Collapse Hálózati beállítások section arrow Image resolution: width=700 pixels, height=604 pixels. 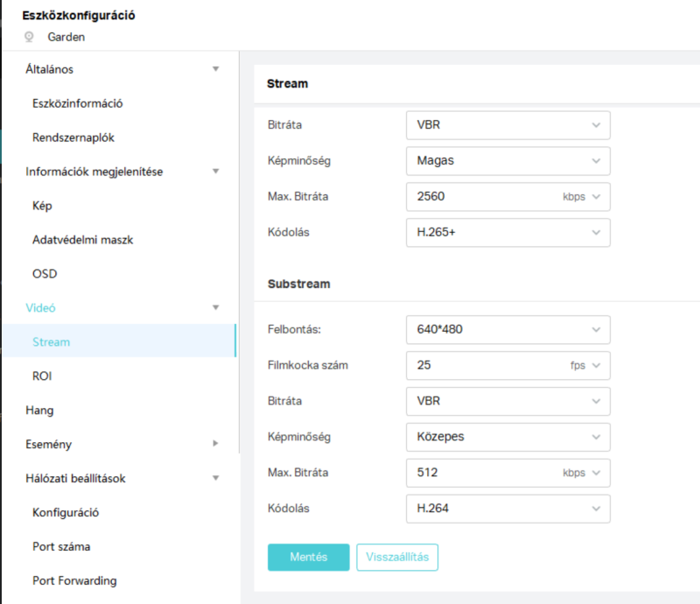[215, 478]
